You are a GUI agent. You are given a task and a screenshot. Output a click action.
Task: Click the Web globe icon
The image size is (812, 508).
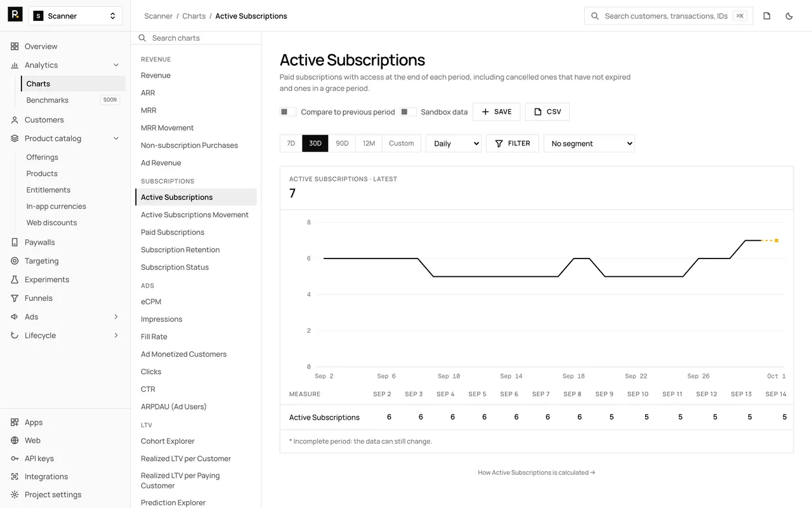15,440
